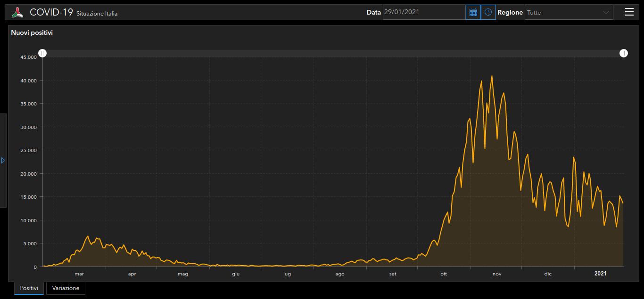Switch to the Positivi tab
Screen dimensions: 644x299
[29, 288]
